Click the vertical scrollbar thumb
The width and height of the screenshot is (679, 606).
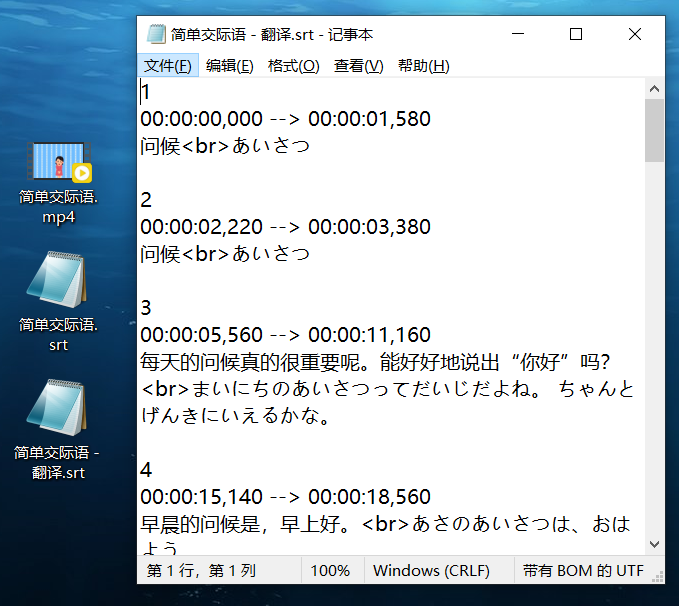654,130
